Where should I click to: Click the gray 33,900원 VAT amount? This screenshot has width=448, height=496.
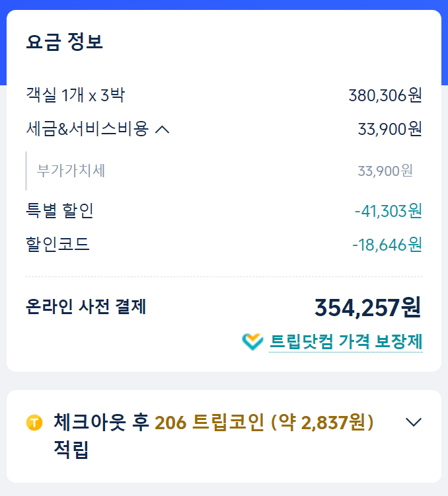tap(385, 171)
